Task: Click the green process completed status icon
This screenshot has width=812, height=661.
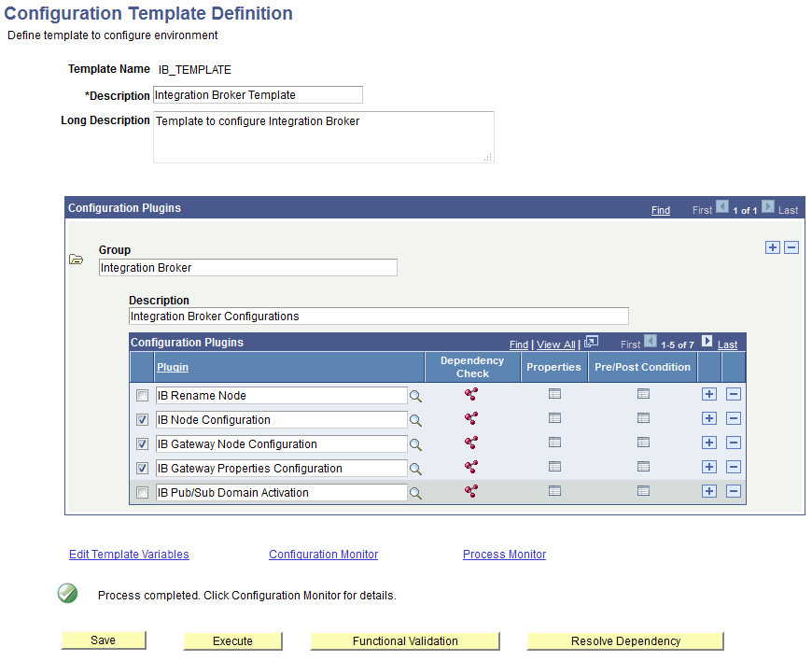Action: pos(66,593)
